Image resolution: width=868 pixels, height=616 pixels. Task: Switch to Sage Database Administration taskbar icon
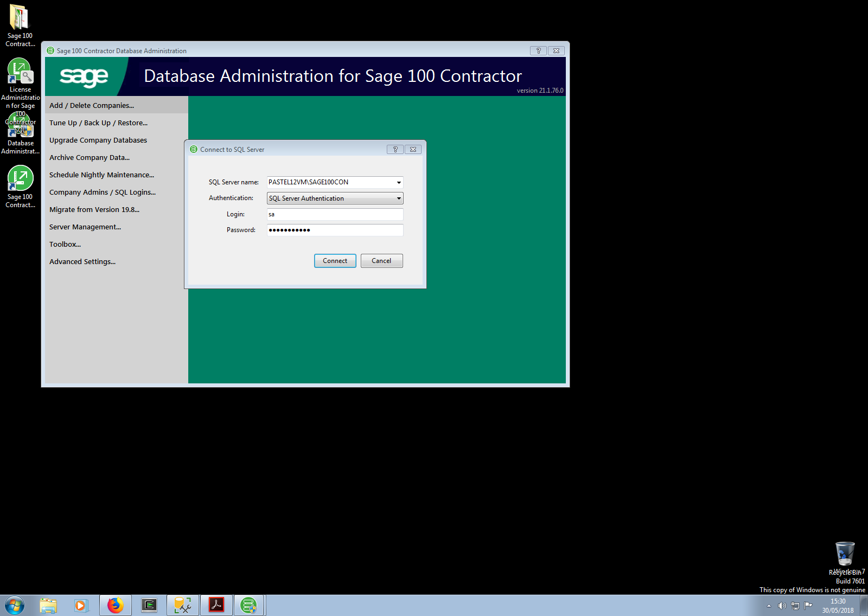(x=249, y=605)
